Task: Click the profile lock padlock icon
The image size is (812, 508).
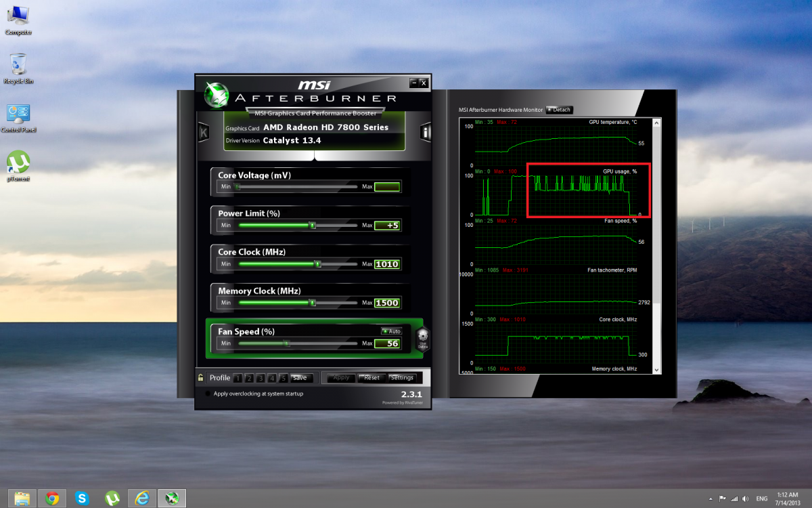Action: (201, 378)
